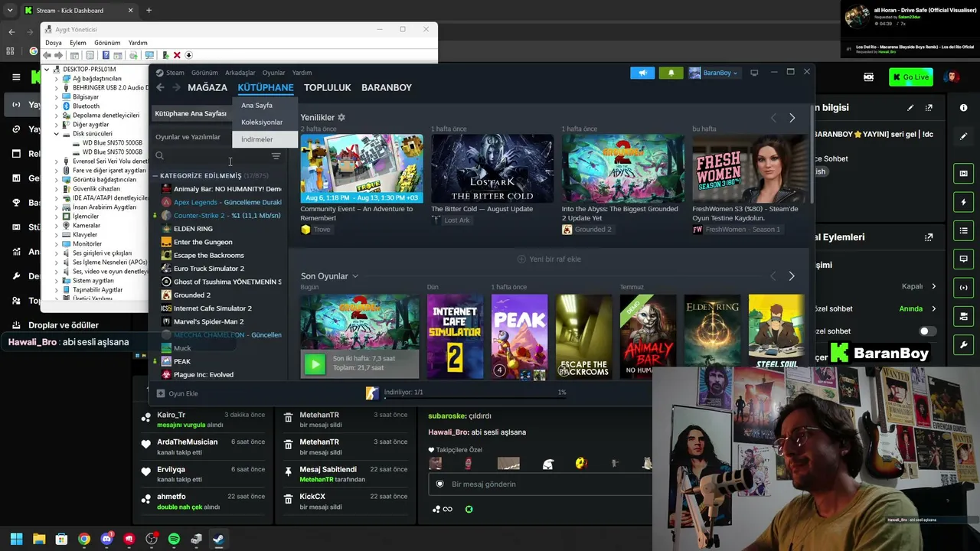
Task: Click the Steam icon in the taskbar
Action: point(218,539)
